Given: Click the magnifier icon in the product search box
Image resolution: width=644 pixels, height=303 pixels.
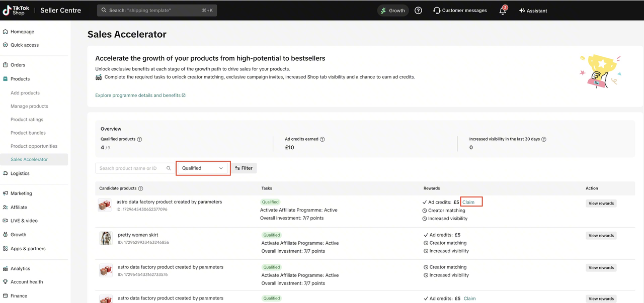Looking at the screenshot, I should coord(169,168).
